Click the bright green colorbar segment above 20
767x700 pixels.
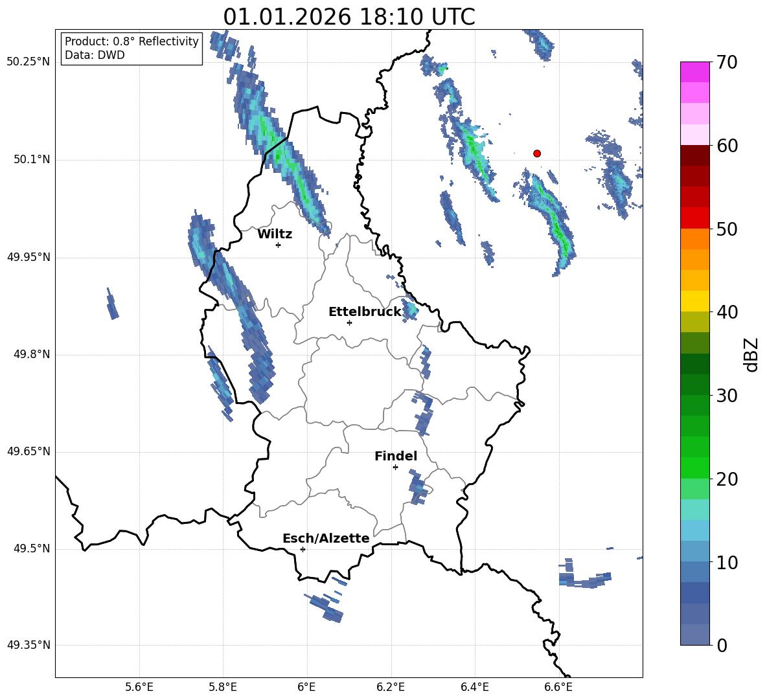point(695,468)
